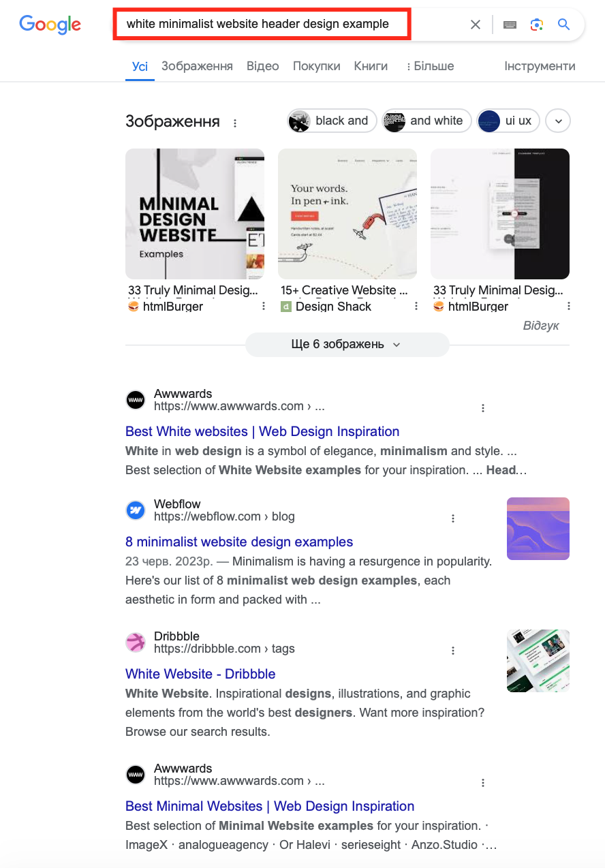Image resolution: width=605 pixels, height=868 pixels.
Task: Open the Більше dropdown menu
Action: tap(430, 66)
